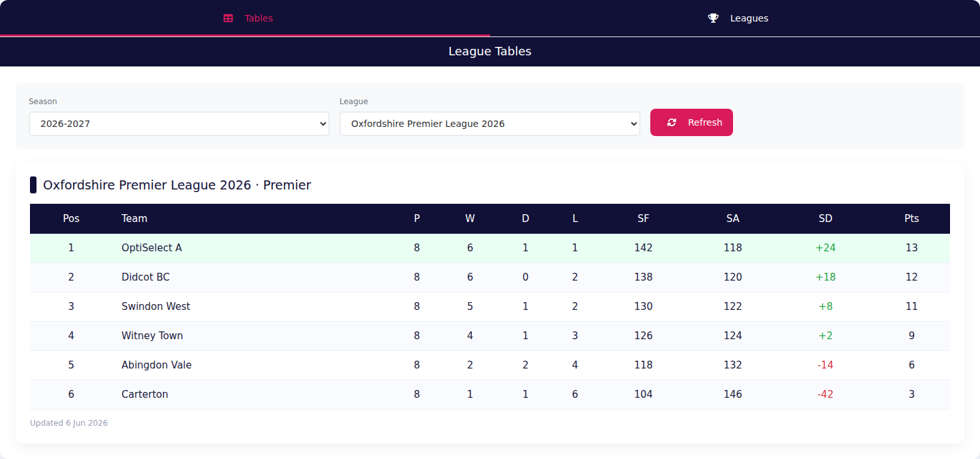Click the -42 shot difference value
980x459 pixels.
coord(826,395)
